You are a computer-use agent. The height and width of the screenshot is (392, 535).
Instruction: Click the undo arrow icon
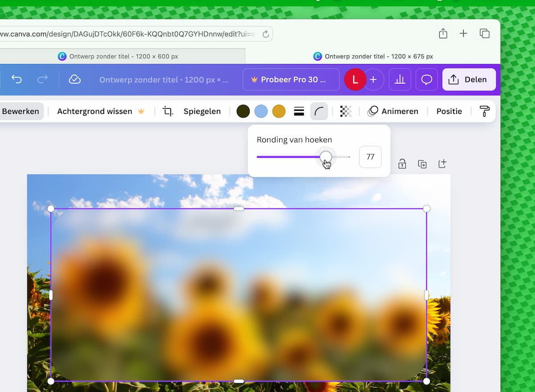(x=16, y=79)
